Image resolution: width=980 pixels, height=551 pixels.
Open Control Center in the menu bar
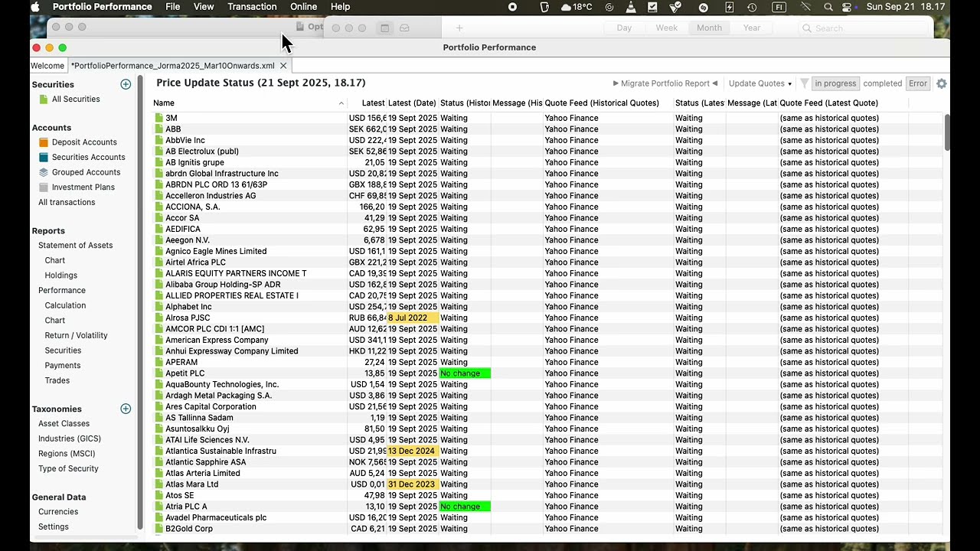tap(847, 7)
